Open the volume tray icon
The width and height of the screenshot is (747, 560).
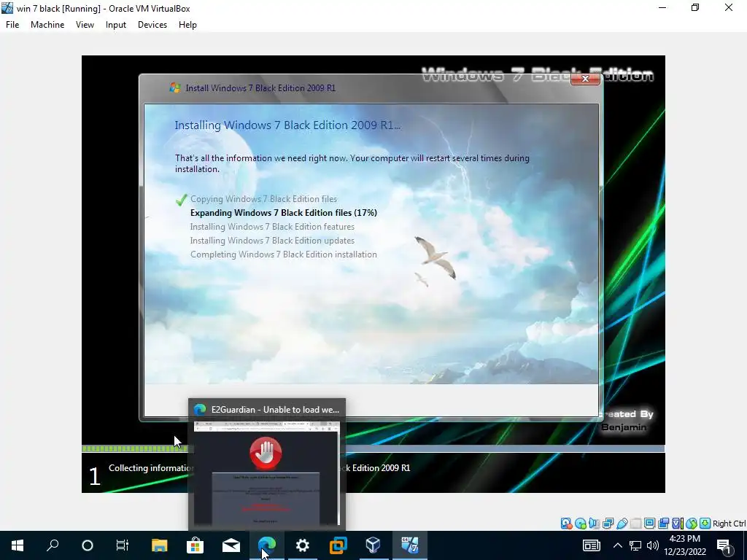click(x=653, y=545)
